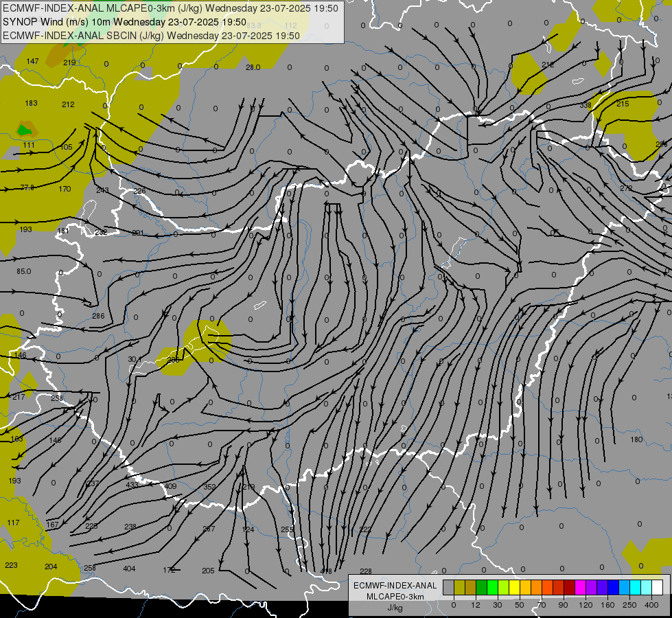Click the gray swatch in the MLCAPE legend

click(448, 588)
